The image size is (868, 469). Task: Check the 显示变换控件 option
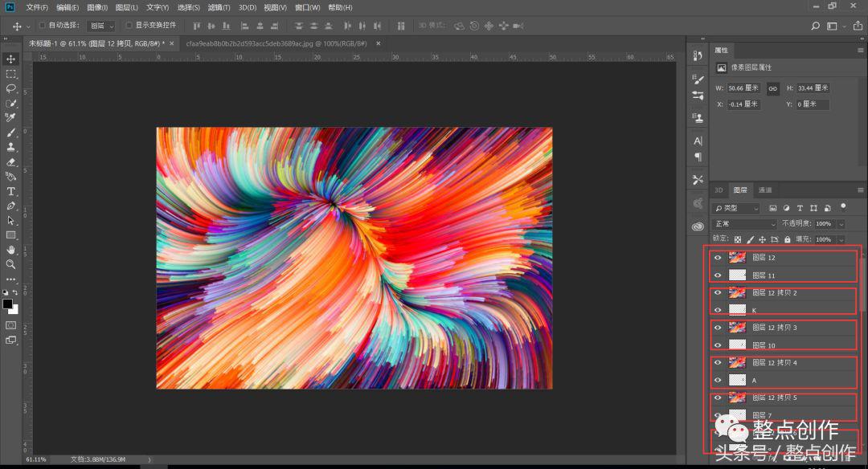(129, 26)
